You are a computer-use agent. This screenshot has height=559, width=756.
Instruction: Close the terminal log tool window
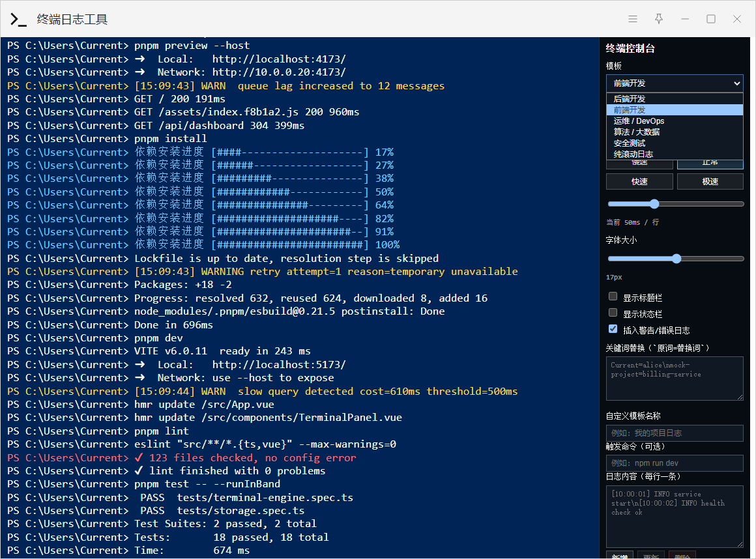[x=737, y=19]
